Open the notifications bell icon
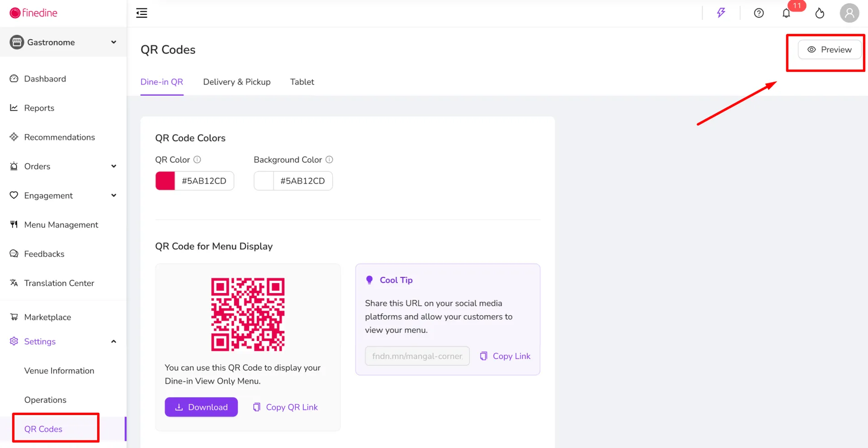The height and width of the screenshot is (448, 868). click(x=786, y=13)
